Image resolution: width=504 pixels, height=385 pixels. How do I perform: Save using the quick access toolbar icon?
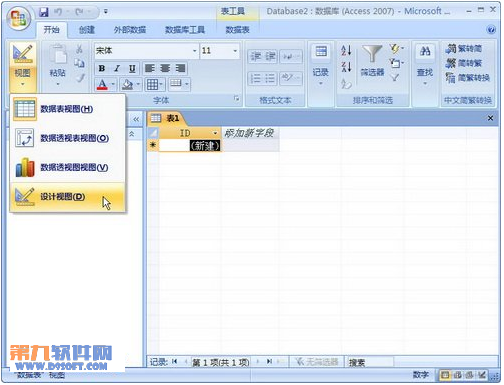point(44,12)
